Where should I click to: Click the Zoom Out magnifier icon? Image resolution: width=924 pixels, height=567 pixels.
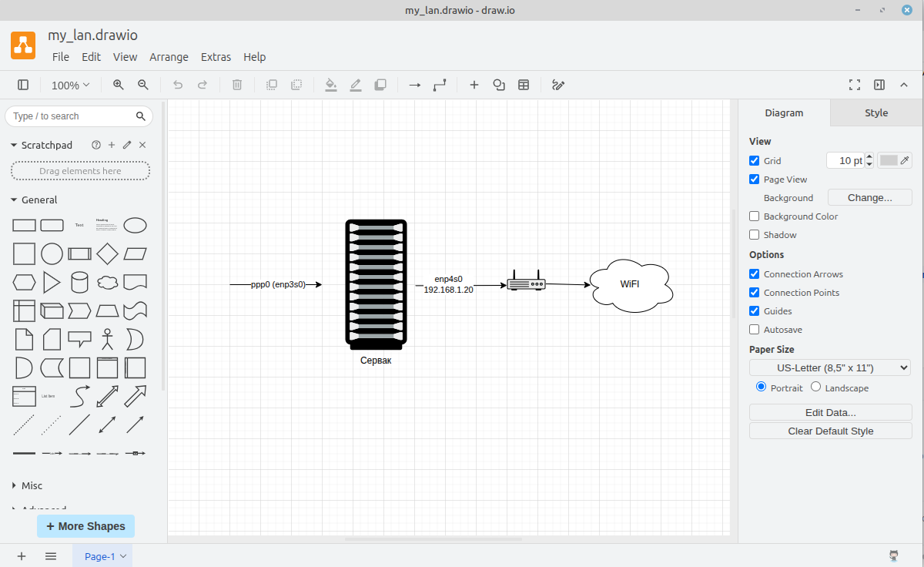pyautogui.click(x=142, y=85)
